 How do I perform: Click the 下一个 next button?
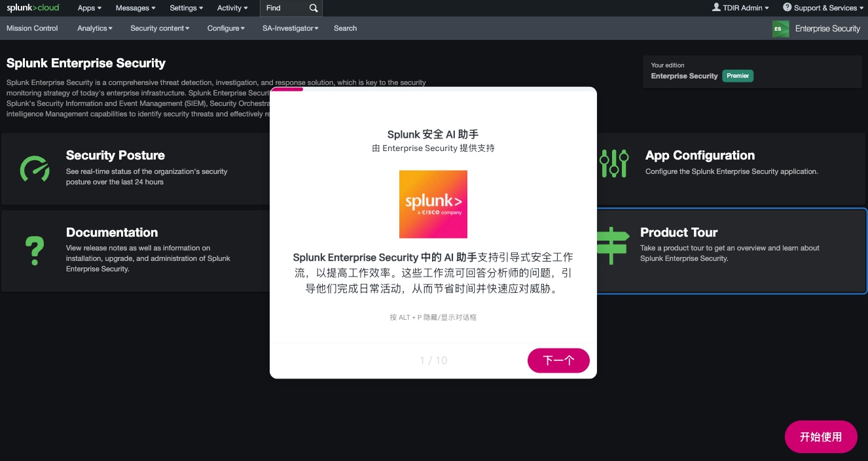pyautogui.click(x=558, y=360)
